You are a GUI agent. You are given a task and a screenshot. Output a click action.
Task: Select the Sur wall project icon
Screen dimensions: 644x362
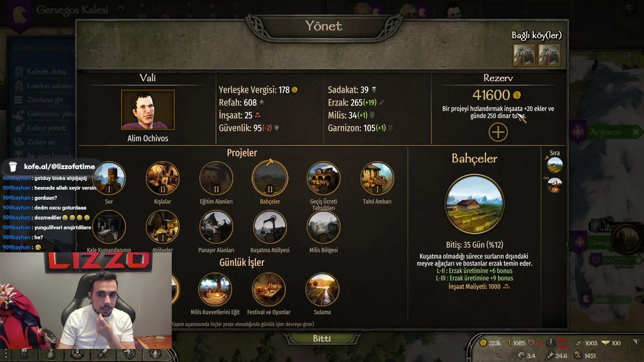(109, 178)
